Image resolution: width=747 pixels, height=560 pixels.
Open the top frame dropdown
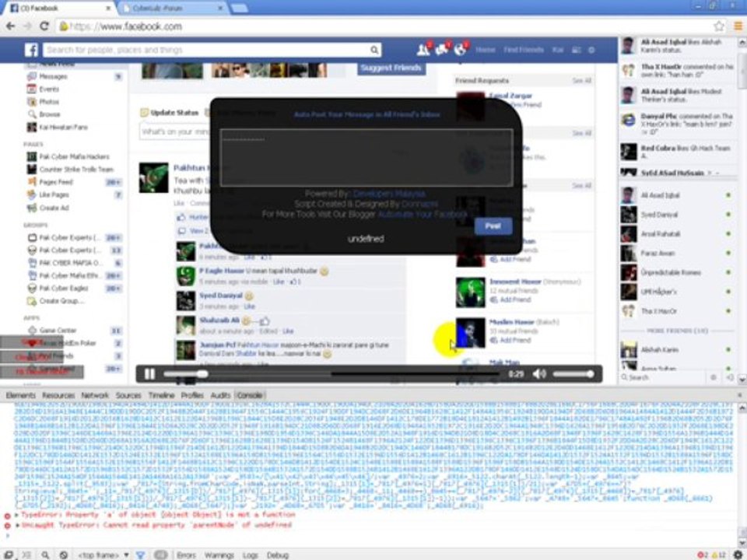coord(103,555)
